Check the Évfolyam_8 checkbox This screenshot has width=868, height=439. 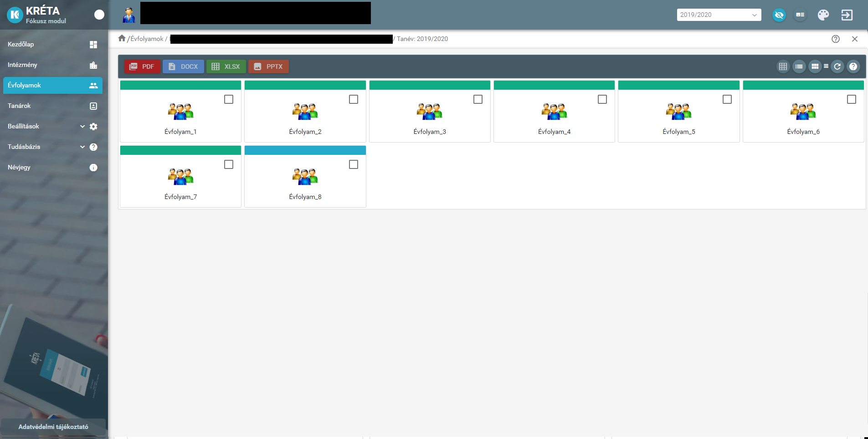[x=354, y=164]
